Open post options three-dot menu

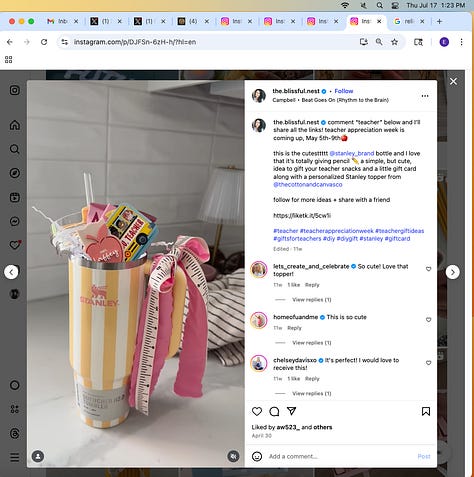pos(425,96)
